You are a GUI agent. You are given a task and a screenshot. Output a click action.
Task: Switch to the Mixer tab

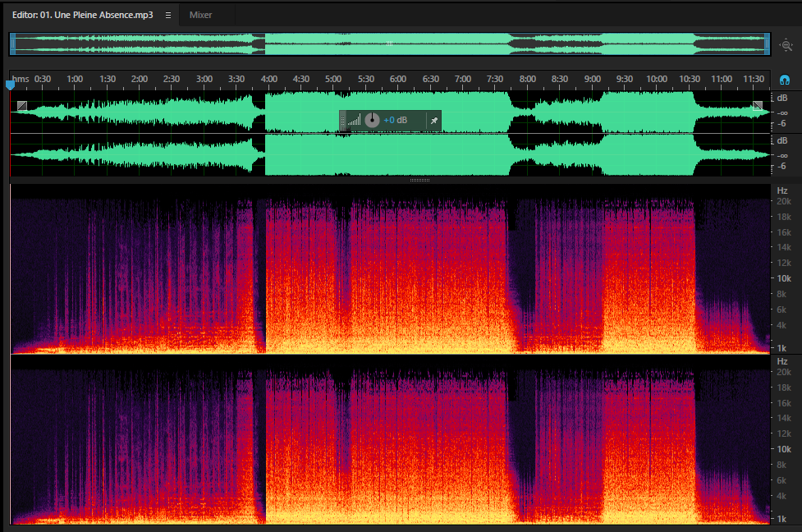[x=200, y=15]
